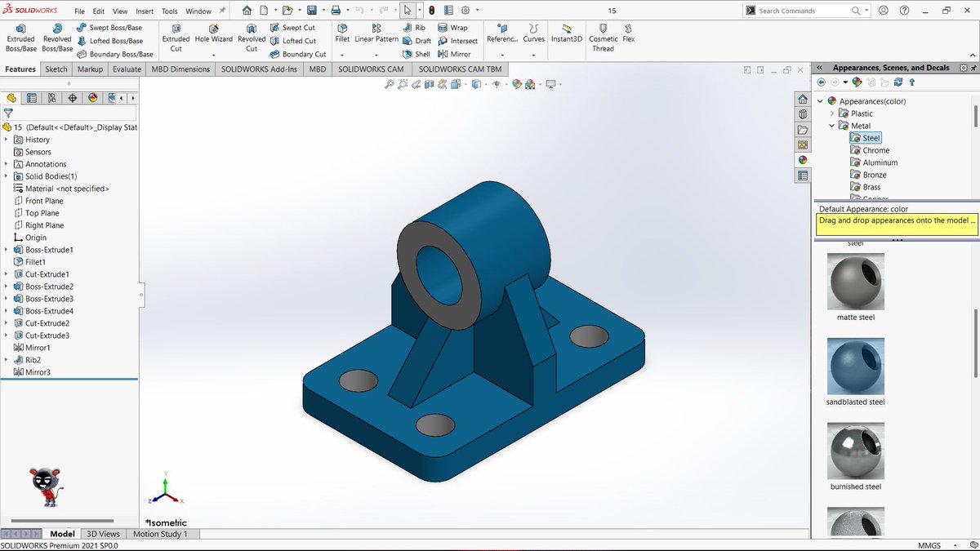Expand the Solid Bodies tree node

point(7,176)
